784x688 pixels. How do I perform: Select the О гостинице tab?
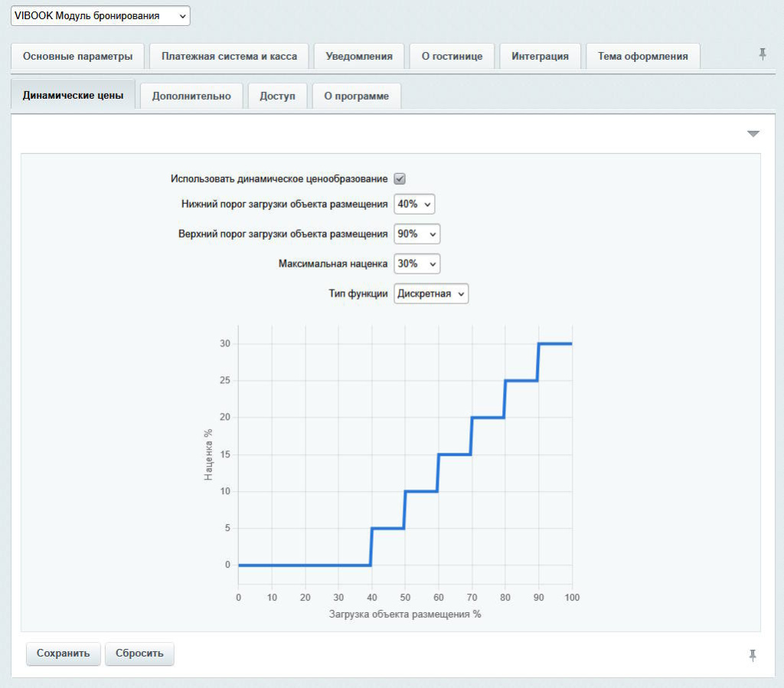pos(452,57)
